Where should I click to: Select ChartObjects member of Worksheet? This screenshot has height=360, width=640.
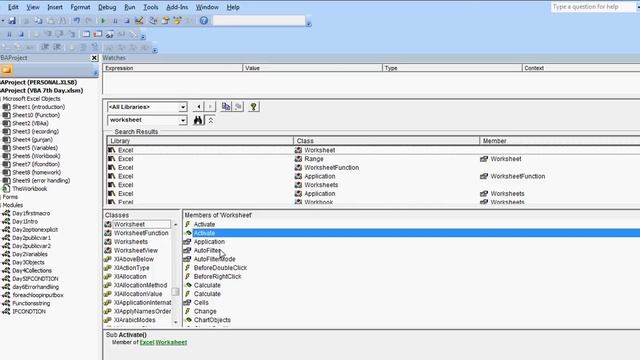pos(212,320)
